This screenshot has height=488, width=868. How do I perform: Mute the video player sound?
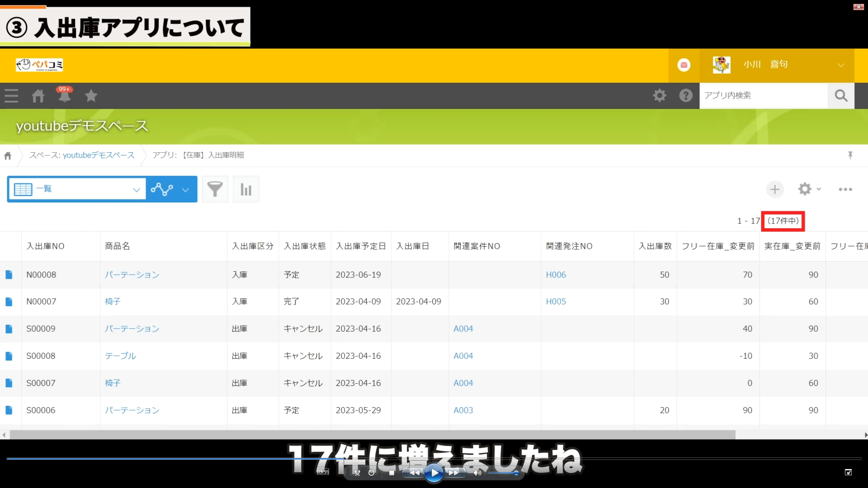[477, 473]
